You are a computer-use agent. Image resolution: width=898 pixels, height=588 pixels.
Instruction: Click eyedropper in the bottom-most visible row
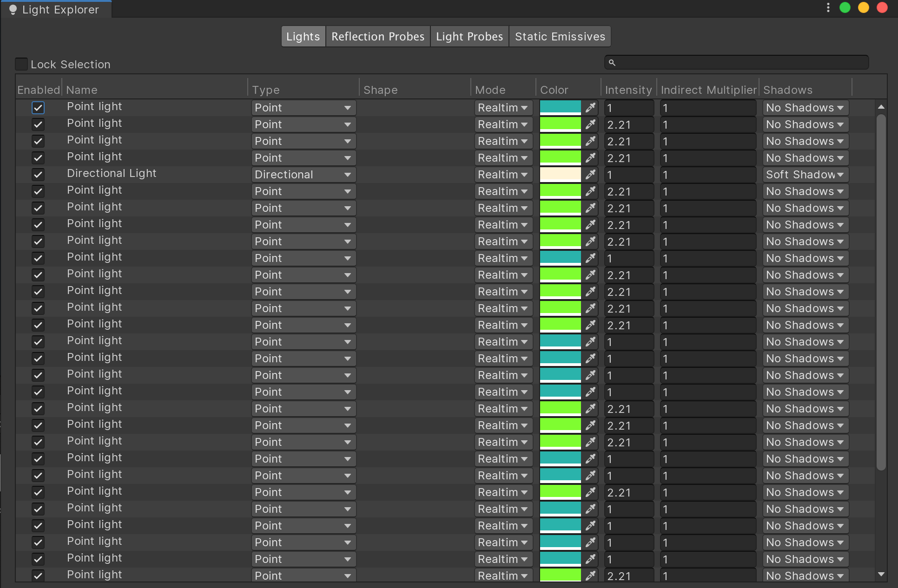590,576
